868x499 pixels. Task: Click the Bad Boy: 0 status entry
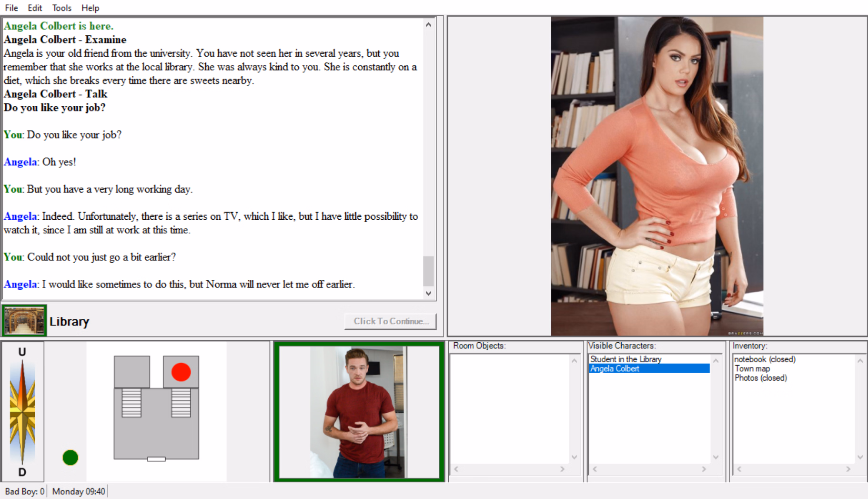pyautogui.click(x=25, y=491)
